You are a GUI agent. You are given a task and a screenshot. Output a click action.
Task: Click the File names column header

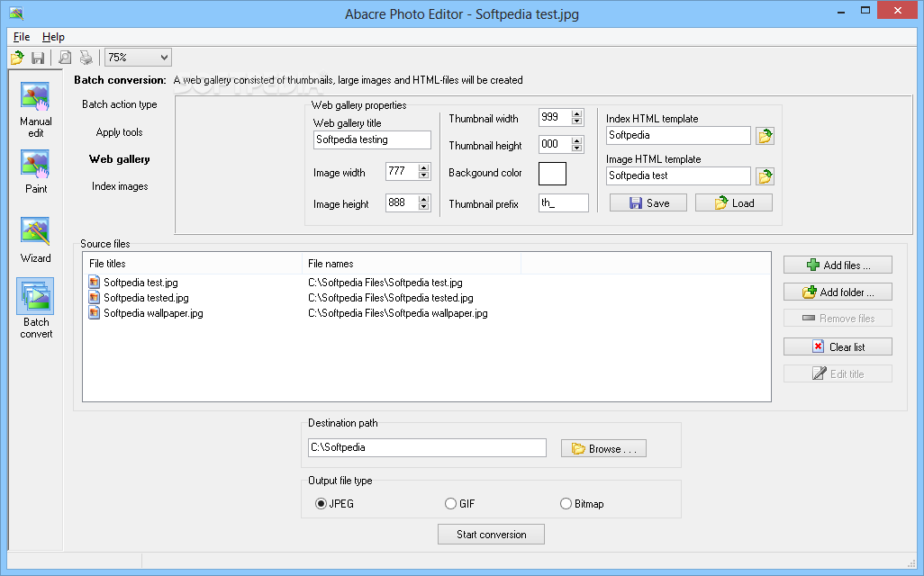[412, 264]
